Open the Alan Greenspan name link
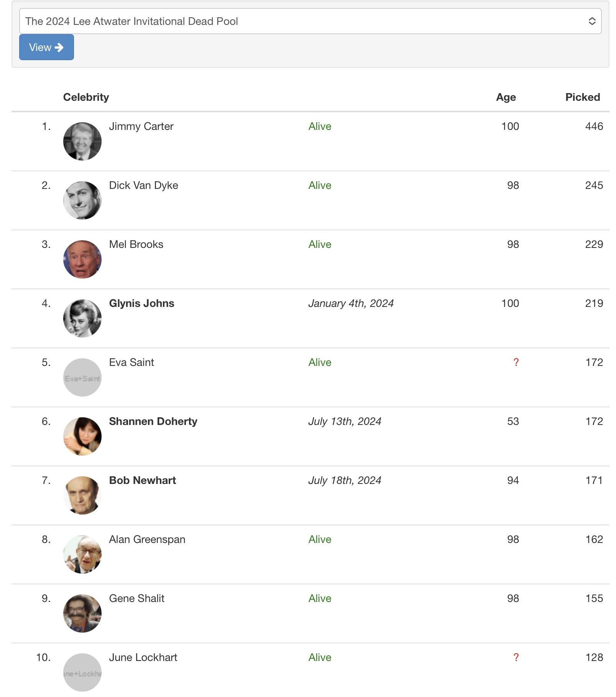Screen dimensions: 616x697 147,540
